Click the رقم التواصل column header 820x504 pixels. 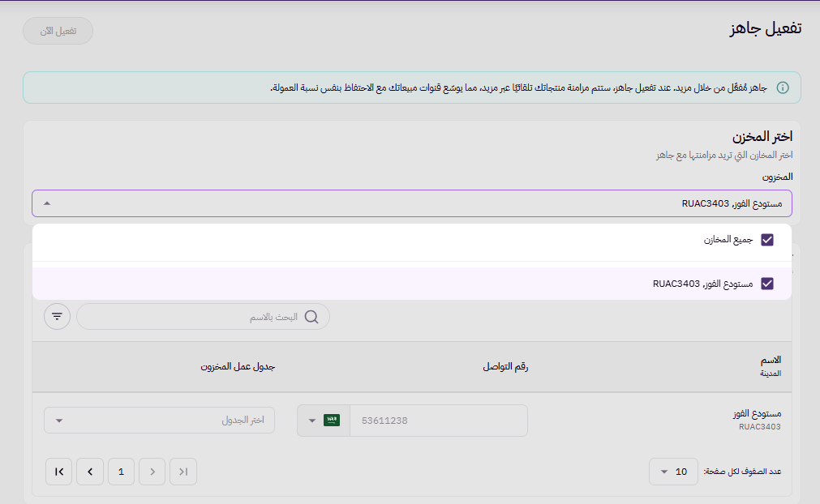[505, 366]
